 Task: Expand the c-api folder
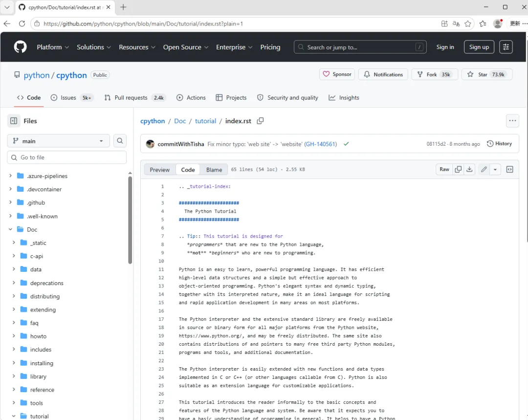[14, 256]
